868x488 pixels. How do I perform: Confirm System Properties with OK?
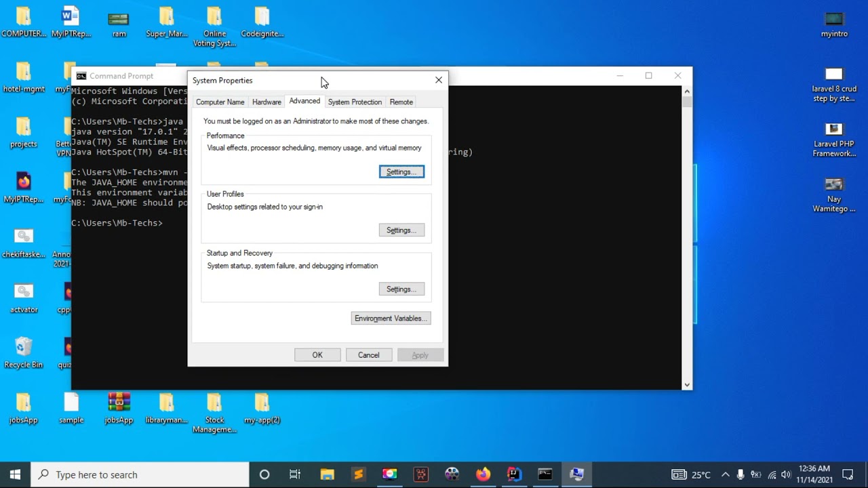point(317,355)
